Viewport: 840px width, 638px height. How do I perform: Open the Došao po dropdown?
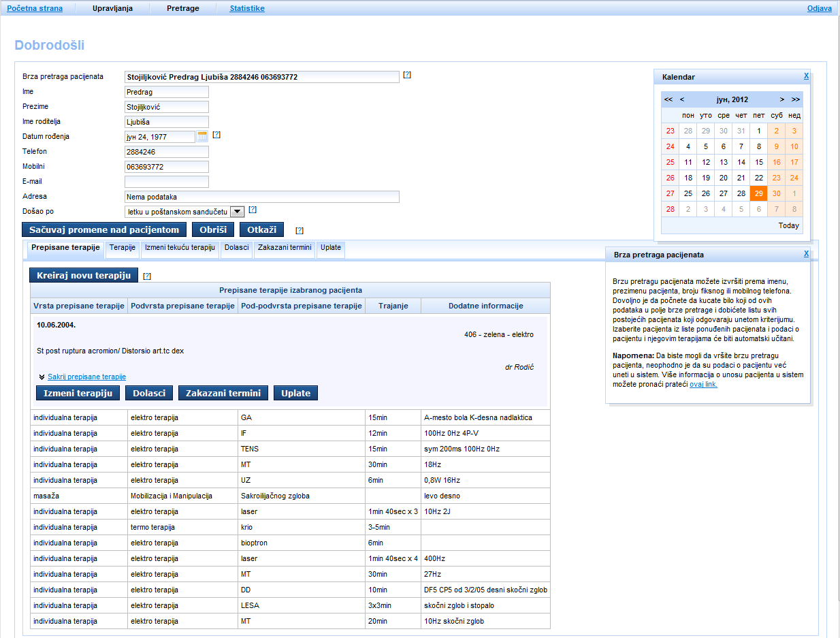[237, 212]
